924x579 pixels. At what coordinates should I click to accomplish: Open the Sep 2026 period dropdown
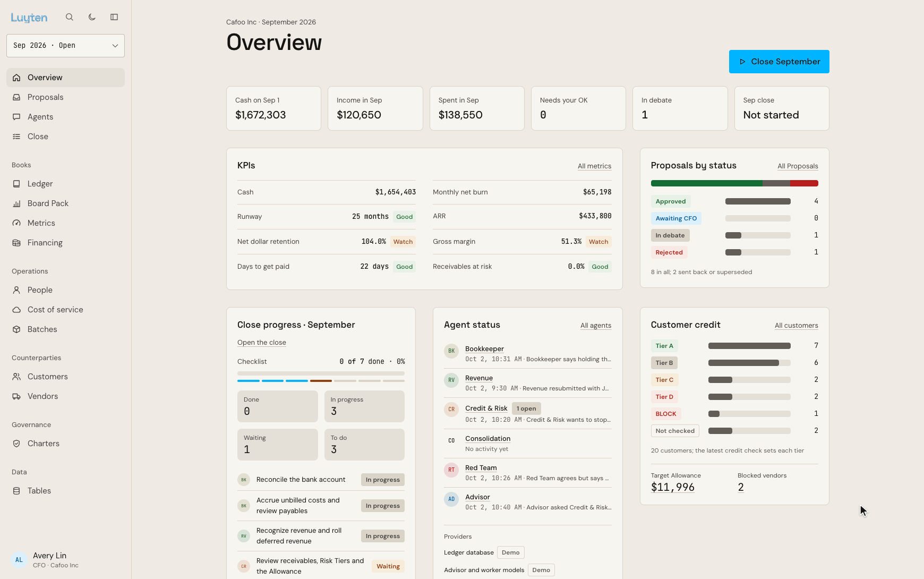65,46
